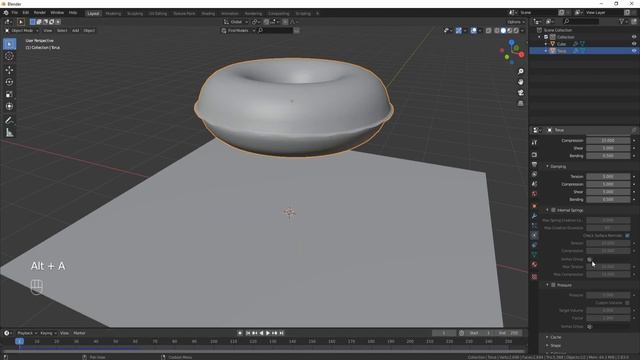The height and width of the screenshot is (360, 640).
Task: Adjust the Damping Shear slider
Action: click(x=608, y=192)
